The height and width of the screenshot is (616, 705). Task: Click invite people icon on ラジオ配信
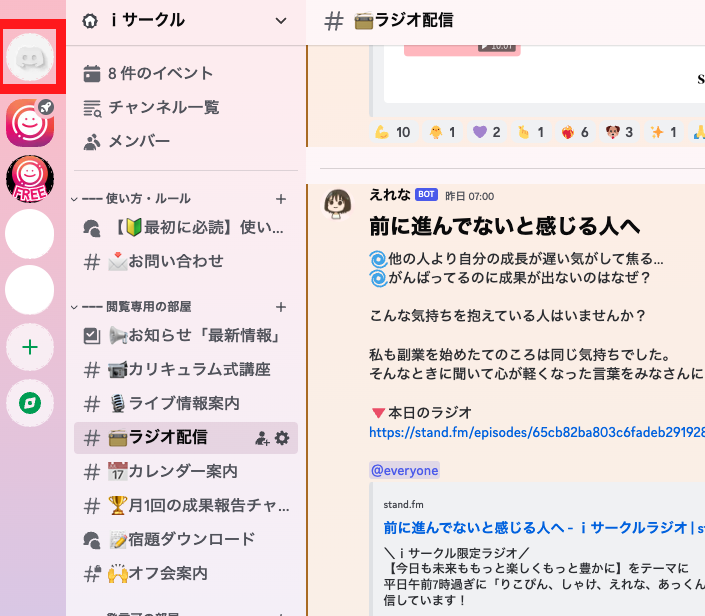coord(262,438)
